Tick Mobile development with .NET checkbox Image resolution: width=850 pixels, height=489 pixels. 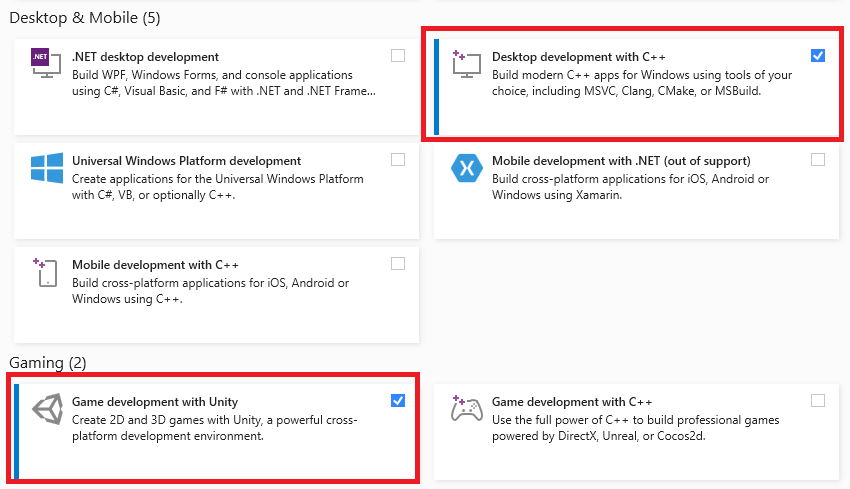pos(818,159)
